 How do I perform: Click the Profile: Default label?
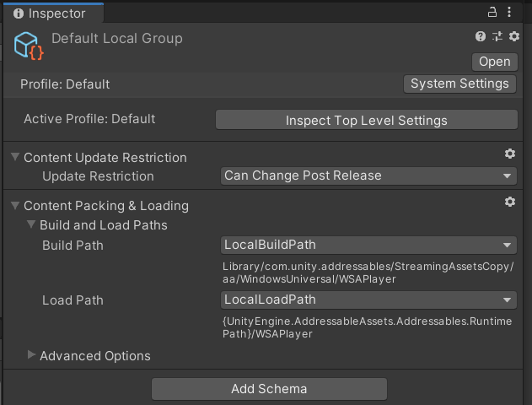tap(65, 84)
